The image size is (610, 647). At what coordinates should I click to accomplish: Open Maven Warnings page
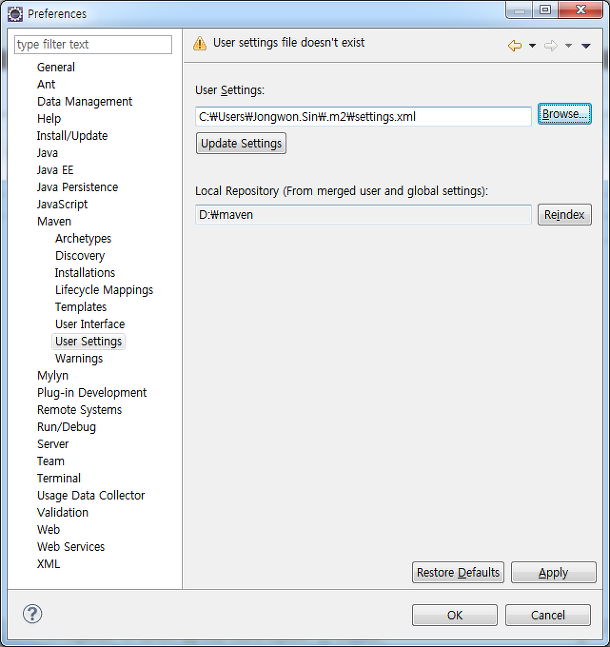[x=79, y=358]
